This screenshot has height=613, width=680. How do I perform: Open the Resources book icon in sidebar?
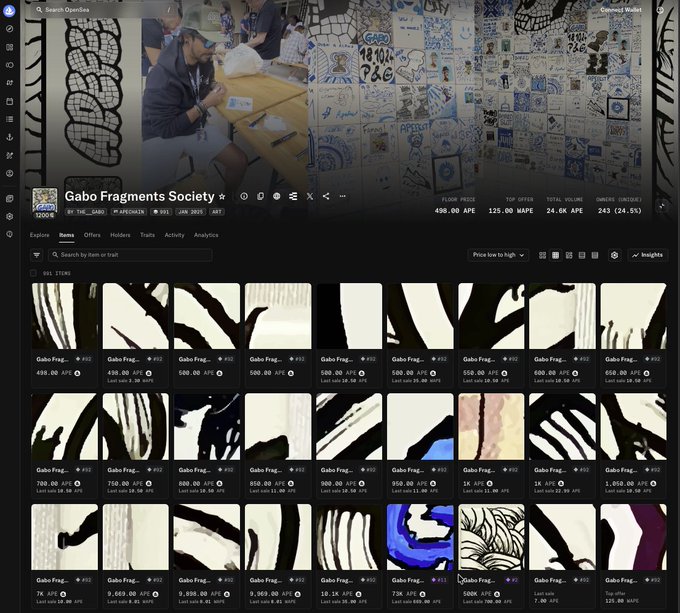coord(10,199)
